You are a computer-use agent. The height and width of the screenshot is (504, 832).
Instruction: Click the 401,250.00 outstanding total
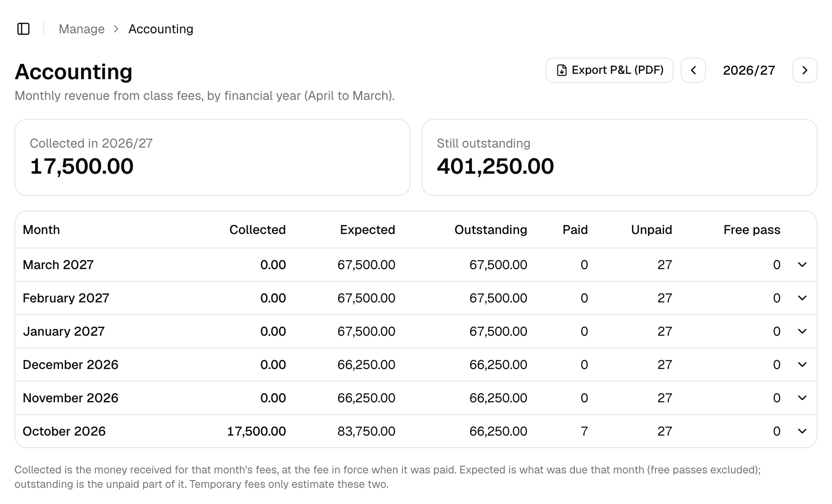tap(495, 166)
